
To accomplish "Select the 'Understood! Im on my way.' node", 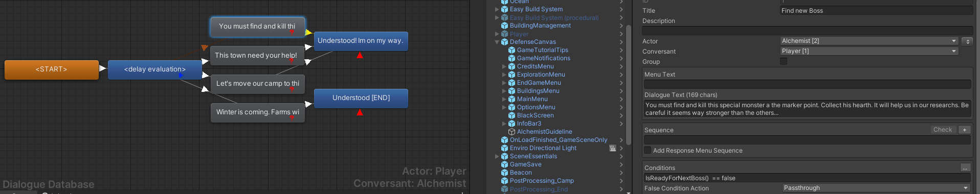I will [361, 41].
